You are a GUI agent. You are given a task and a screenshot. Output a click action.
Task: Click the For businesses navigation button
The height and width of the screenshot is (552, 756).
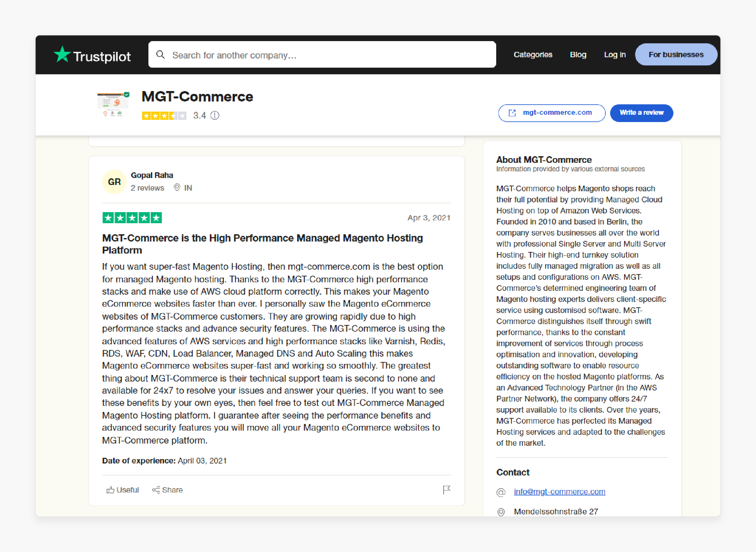pyautogui.click(x=676, y=55)
